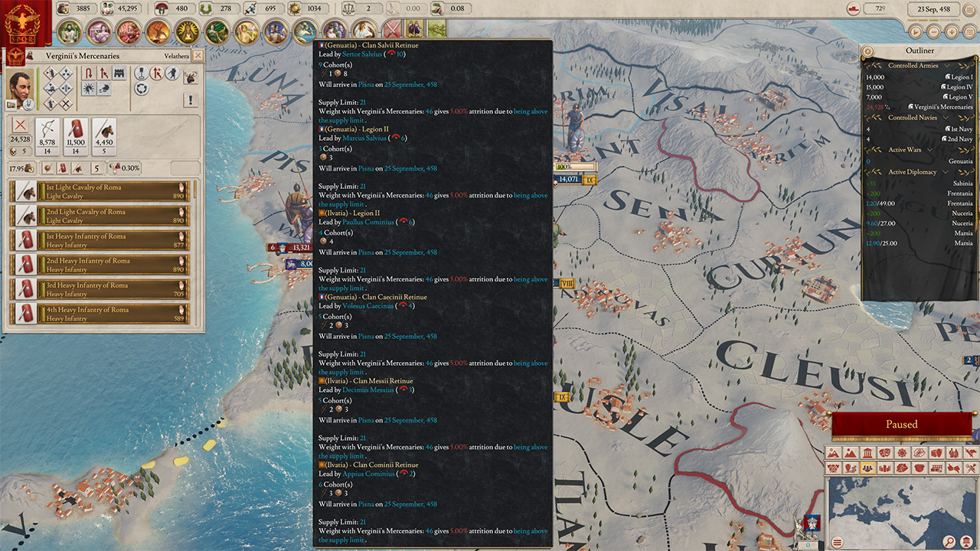Open the minimap hamburger options menu
The height and width of the screenshot is (551, 980).
pos(837,541)
